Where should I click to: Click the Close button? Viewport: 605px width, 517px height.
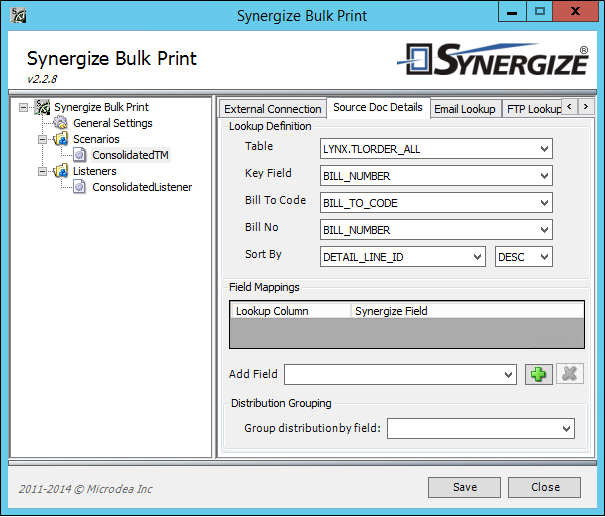544,487
